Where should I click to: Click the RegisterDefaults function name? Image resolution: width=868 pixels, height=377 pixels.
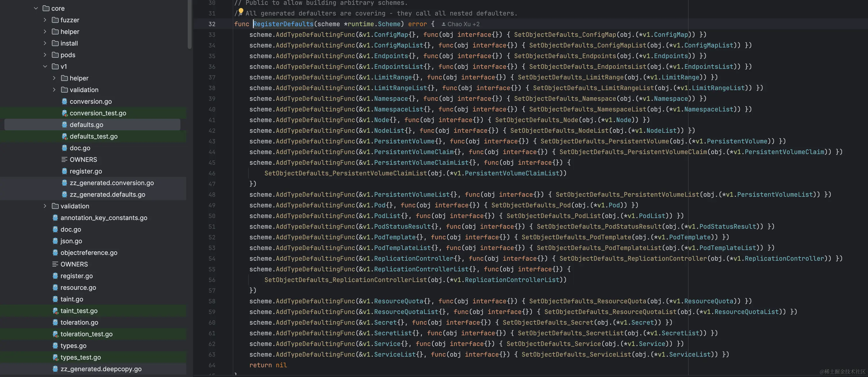click(x=283, y=24)
